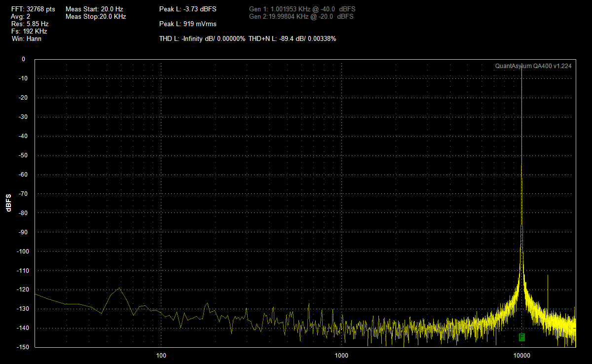Viewport: 592px width, 364px height.
Task: Select the Peak L: 919 mVrms reading
Action: click(x=188, y=24)
